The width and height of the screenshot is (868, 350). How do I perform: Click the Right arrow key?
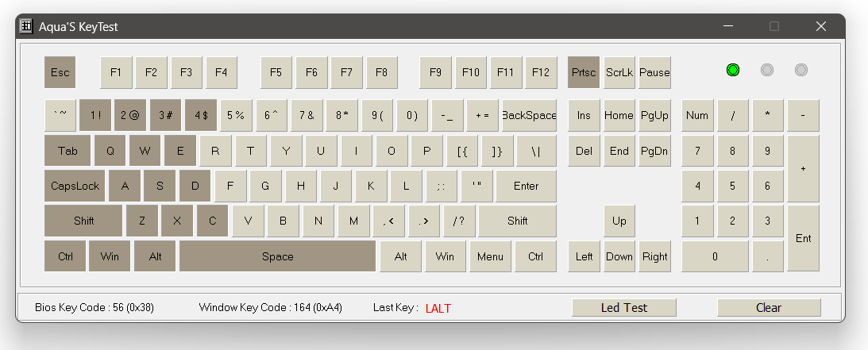pyautogui.click(x=654, y=256)
